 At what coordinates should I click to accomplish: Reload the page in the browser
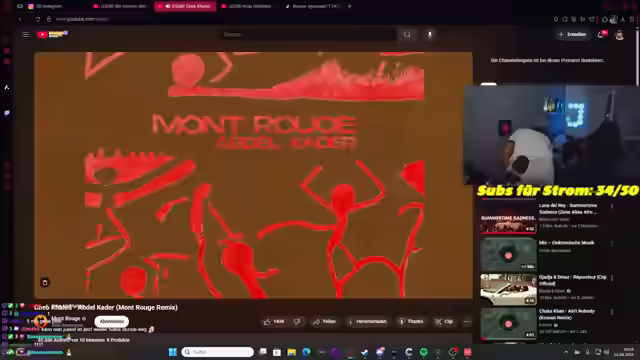(38, 19)
